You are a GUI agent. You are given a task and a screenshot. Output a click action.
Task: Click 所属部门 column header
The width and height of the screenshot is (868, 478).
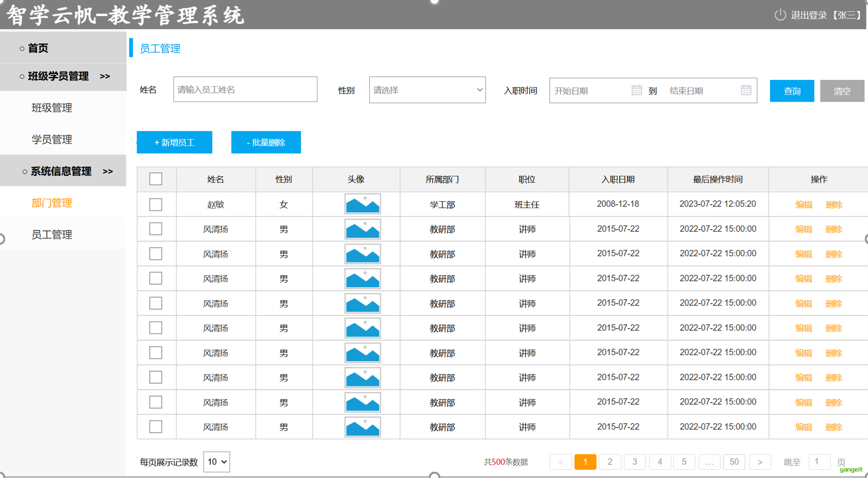(x=442, y=179)
